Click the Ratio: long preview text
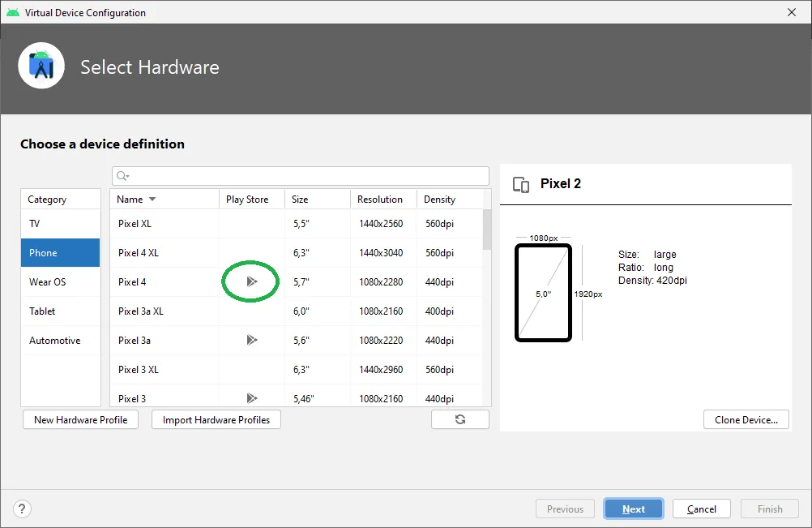This screenshot has height=528, width=812. 646,268
